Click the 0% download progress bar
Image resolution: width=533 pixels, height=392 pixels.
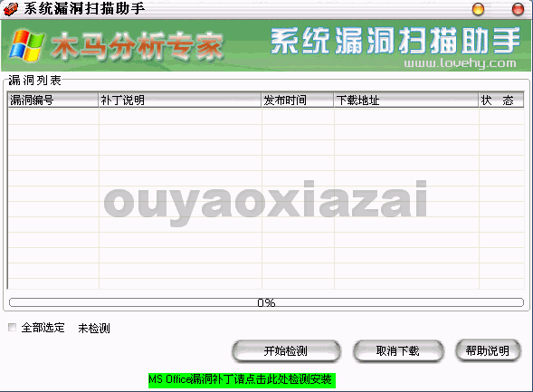[x=266, y=302]
